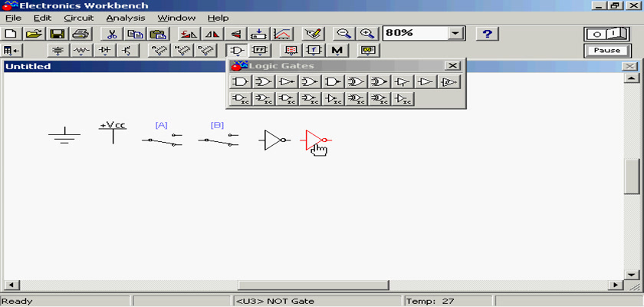This screenshot has width=644, height=307.
Task: Paste from clipboard
Action: coord(157,34)
